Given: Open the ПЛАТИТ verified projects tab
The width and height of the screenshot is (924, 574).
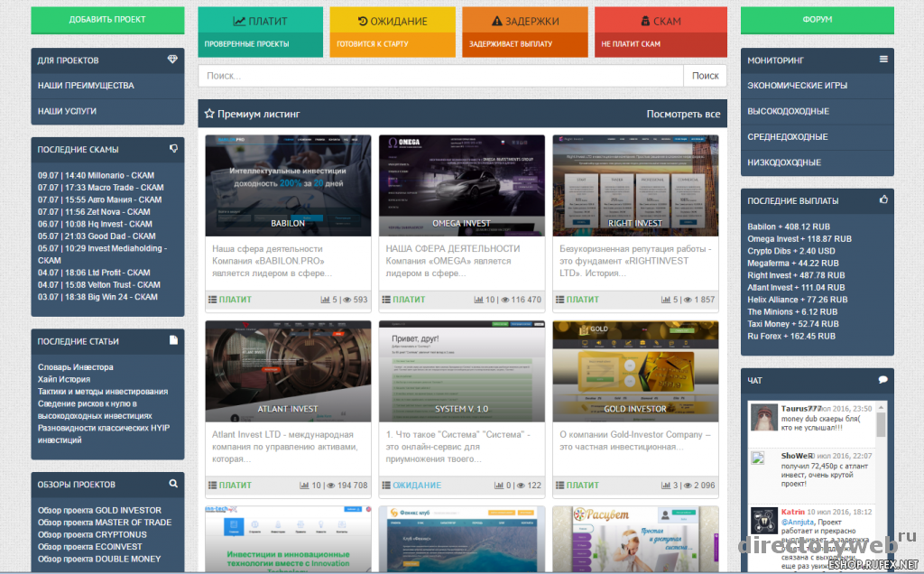Looking at the screenshot, I should coord(261,32).
